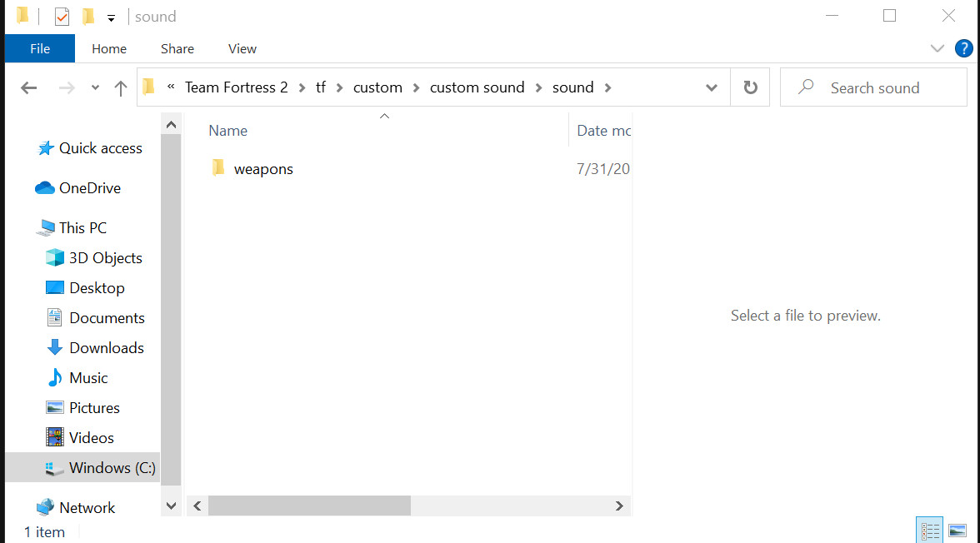This screenshot has width=980, height=543.
Task: Collapse the ribbon with the chevron
Action: point(937,48)
